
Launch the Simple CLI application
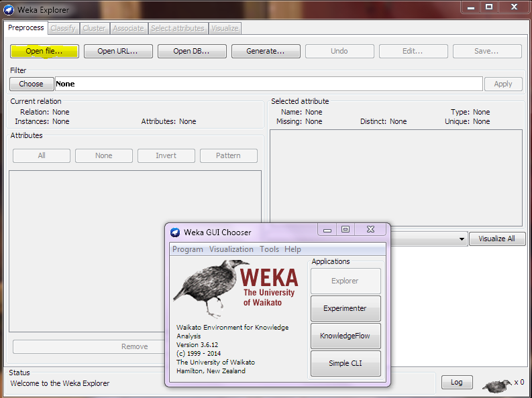[x=345, y=363]
